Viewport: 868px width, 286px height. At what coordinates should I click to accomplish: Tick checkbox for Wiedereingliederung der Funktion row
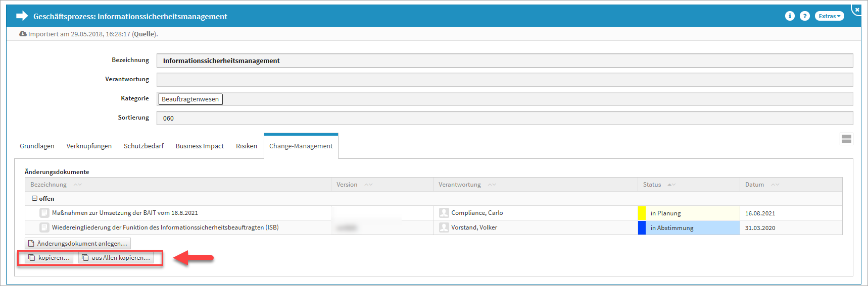coord(44,227)
